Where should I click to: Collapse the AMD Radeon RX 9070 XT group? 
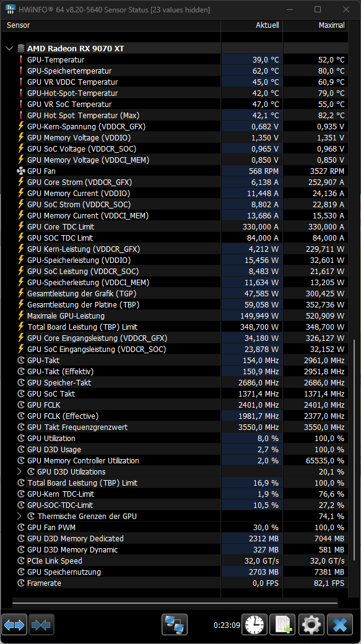[x=9, y=48]
